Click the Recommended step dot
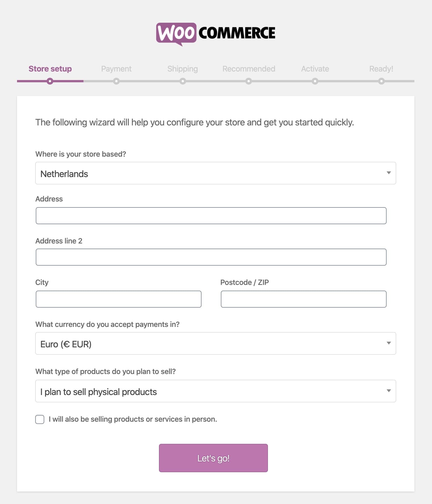Image resolution: width=432 pixels, height=504 pixels. click(249, 81)
